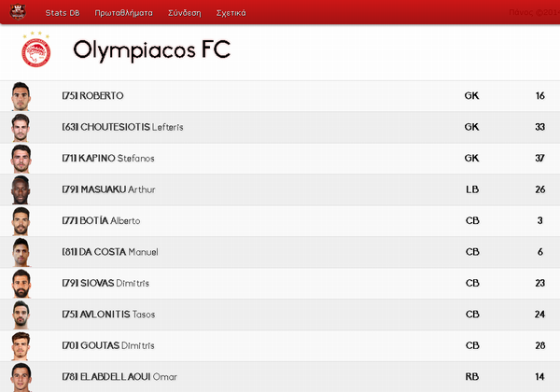Click Botía Alberto's player photo

click(21, 221)
